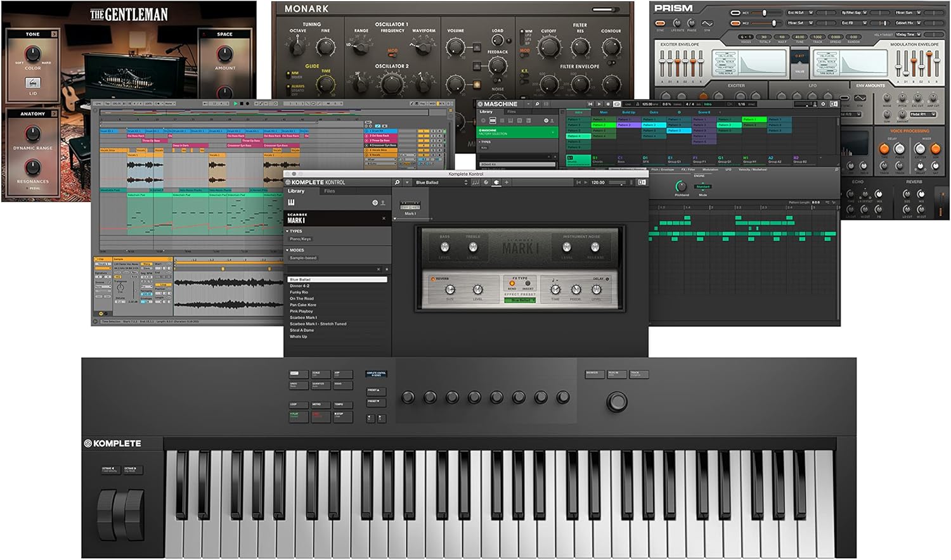
Task: Click the Piano/Keys type tag
Action: (x=301, y=239)
